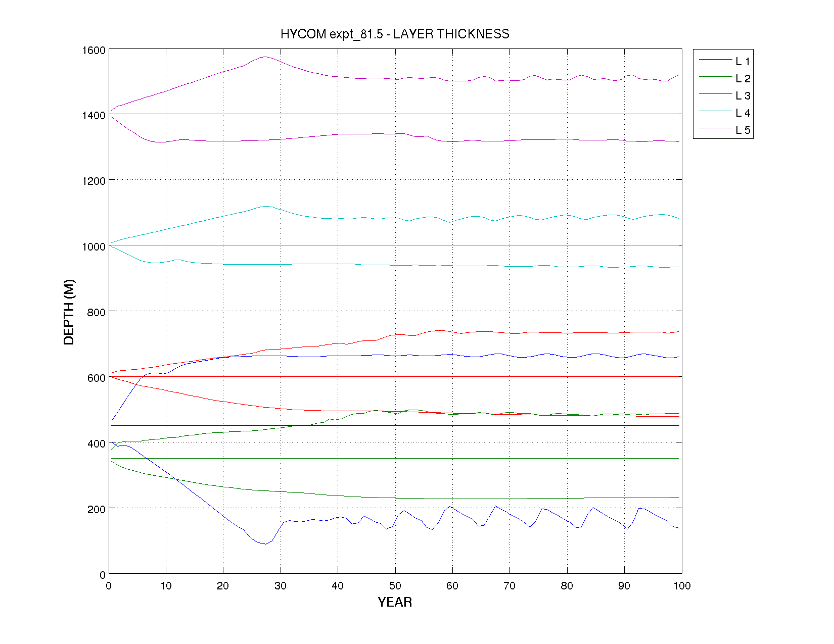Click the L 5 legend entry
The height and width of the screenshot is (644, 834).
coord(743,130)
